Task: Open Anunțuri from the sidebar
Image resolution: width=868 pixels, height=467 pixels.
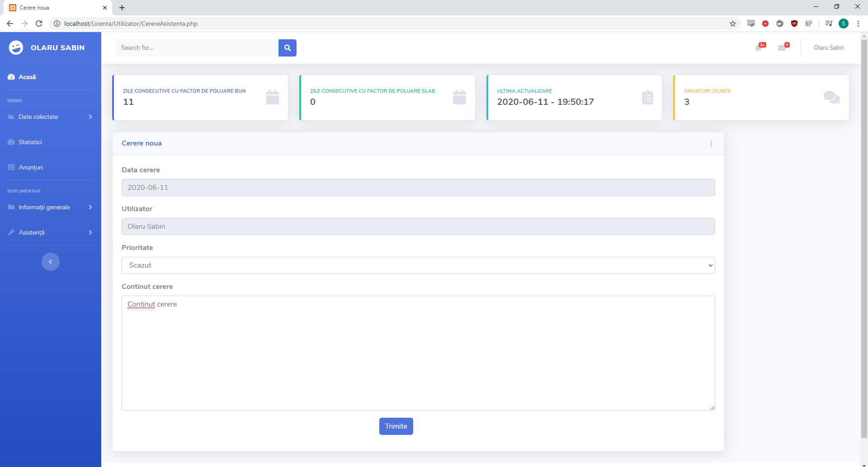Action: (x=31, y=167)
